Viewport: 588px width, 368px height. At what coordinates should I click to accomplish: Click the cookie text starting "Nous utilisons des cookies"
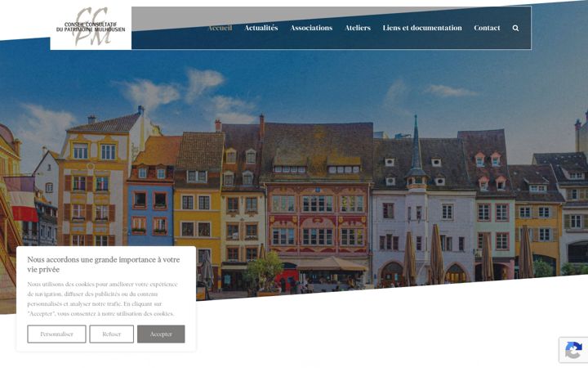[x=102, y=298]
